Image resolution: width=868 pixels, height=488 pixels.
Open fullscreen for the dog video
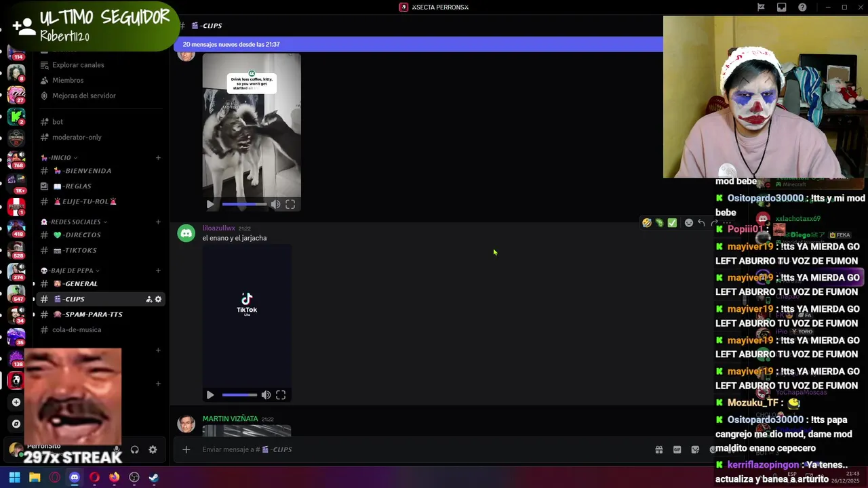coord(290,204)
